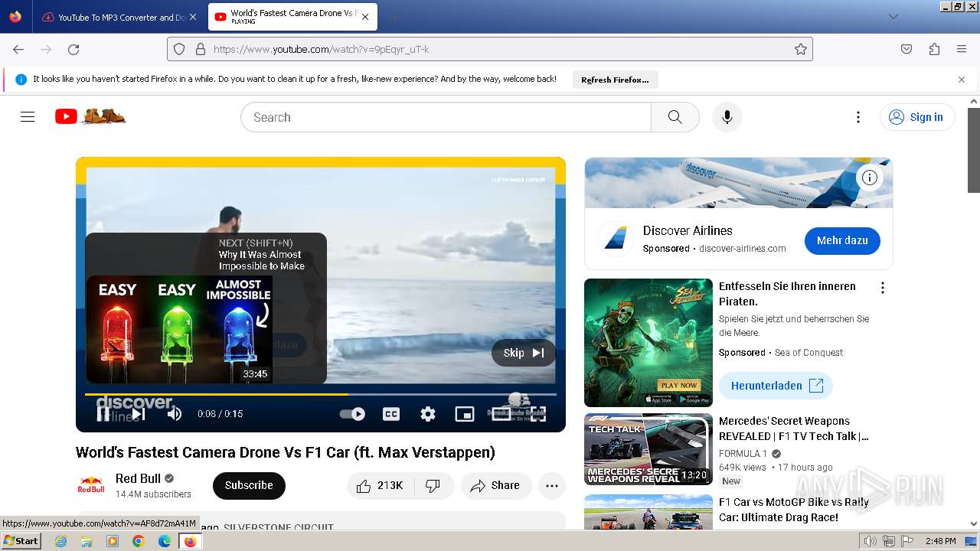The height and width of the screenshot is (551, 980).
Task: Open Firefox application menu
Action: click(962, 49)
